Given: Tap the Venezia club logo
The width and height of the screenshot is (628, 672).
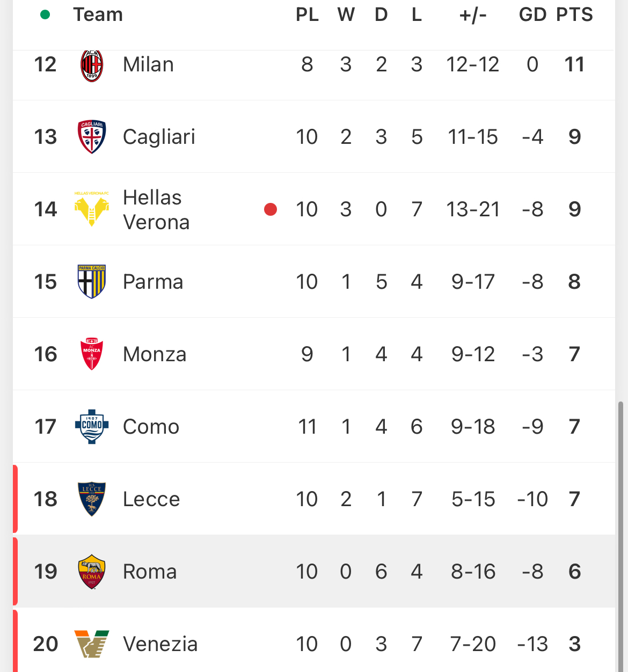Looking at the screenshot, I should 92,644.
